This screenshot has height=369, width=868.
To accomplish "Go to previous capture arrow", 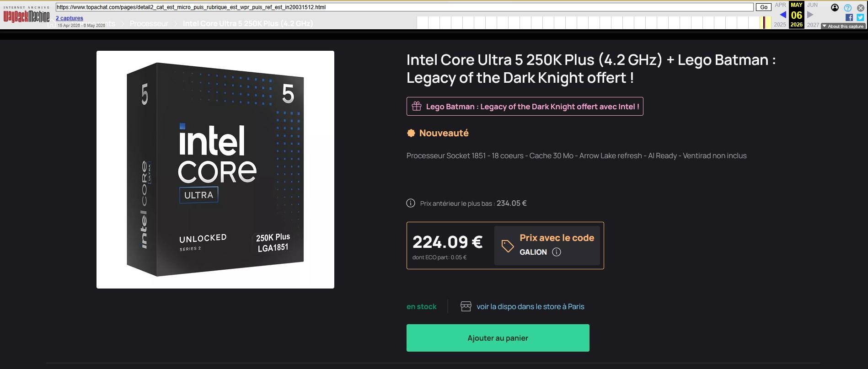I will (x=782, y=15).
